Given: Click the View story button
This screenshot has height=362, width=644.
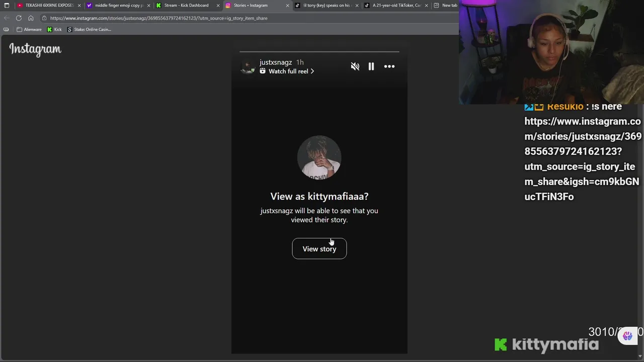Looking at the screenshot, I should tap(319, 249).
